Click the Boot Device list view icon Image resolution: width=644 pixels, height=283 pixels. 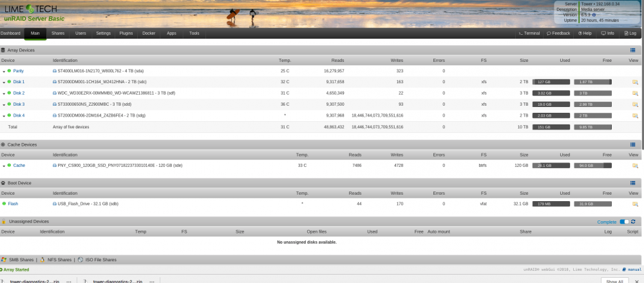point(632,183)
